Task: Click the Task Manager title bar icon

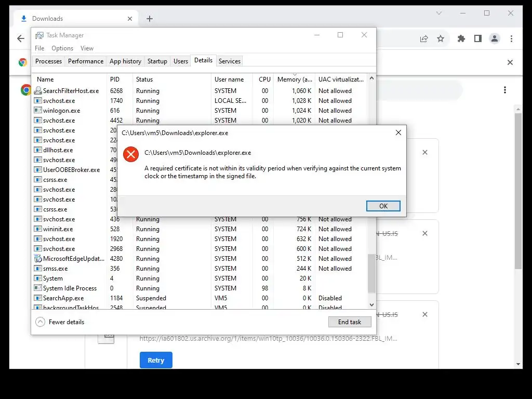Action: tap(39, 35)
